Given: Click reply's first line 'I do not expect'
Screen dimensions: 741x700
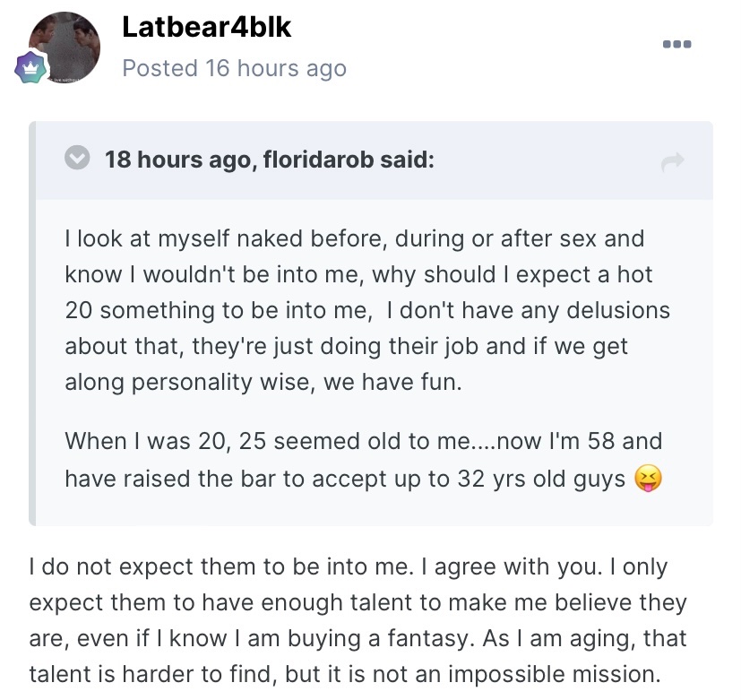Looking at the screenshot, I should [221, 566].
